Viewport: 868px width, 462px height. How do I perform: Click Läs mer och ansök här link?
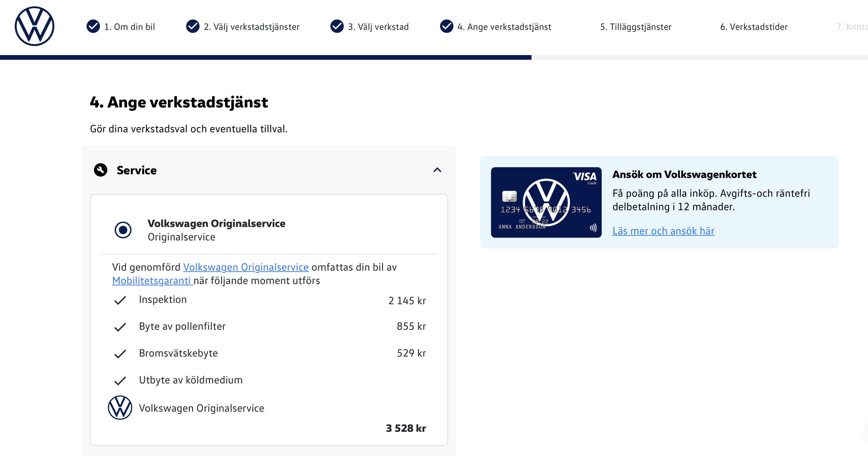(663, 231)
